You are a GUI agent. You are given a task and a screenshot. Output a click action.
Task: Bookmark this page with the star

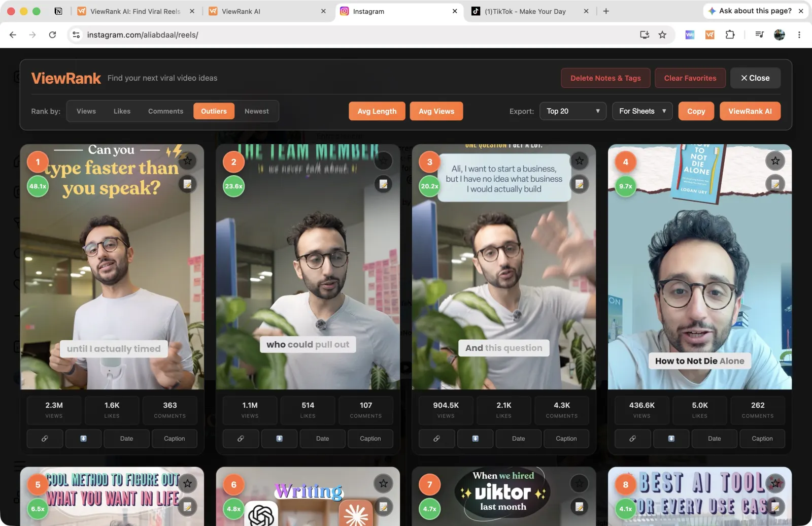pyautogui.click(x=662, y=35)
